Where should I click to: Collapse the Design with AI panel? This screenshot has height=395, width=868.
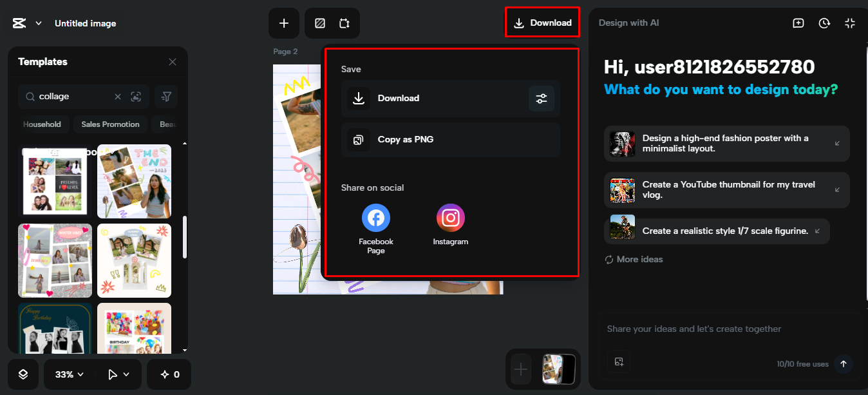[x=850, y=23]
